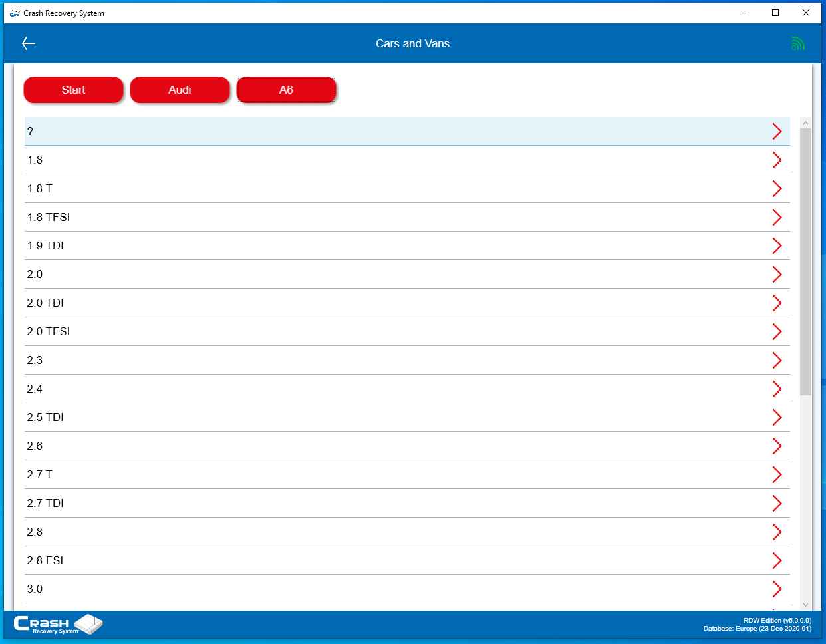Screen dimensions: 826x644
Task: Select the '1.8 TFSI' engine entry
Action: pos(407,217)
